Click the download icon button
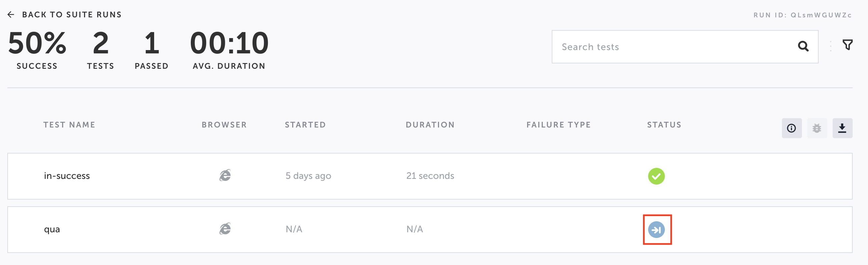This screenshot has height=265, width=868. 842,128
